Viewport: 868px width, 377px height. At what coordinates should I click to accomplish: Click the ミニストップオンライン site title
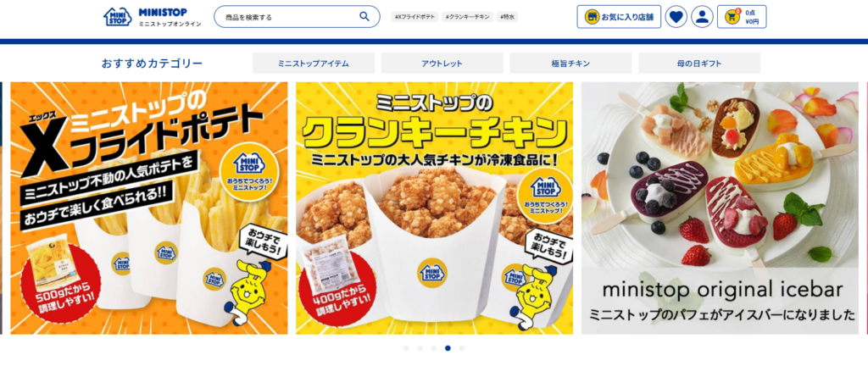(x=170, y=25)
